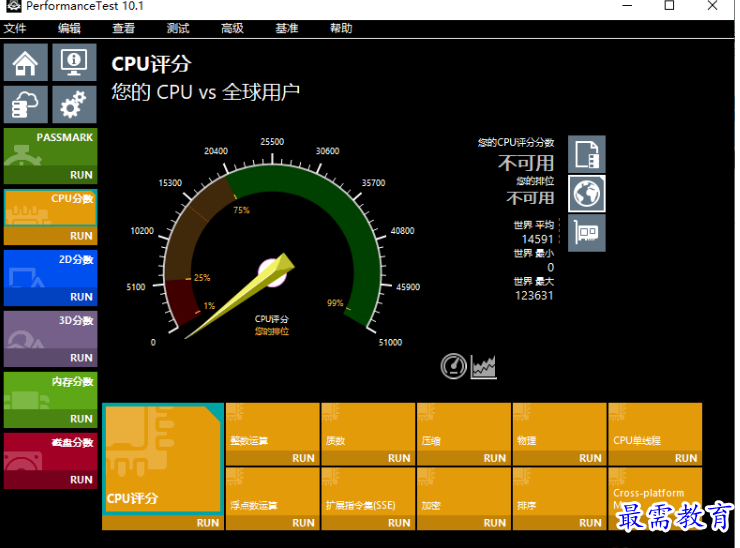740x548 pixels.
Task: Run the 加密 test
Action: coord(464,498)
